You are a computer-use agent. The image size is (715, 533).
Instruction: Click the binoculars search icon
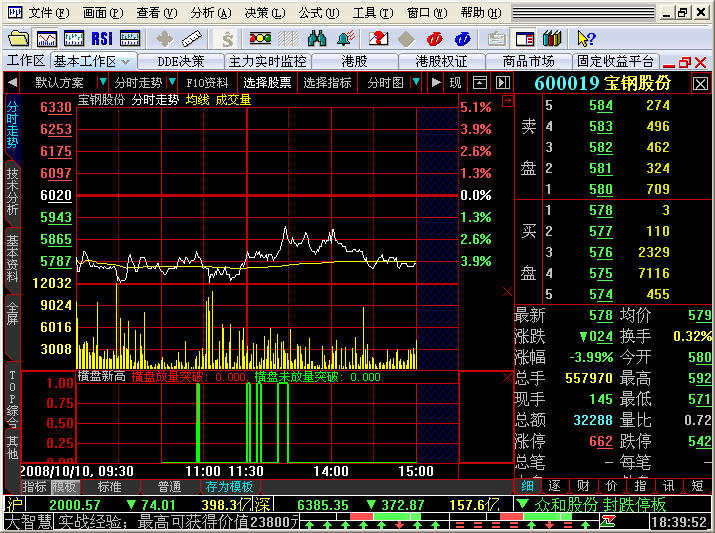coord(316,39)
